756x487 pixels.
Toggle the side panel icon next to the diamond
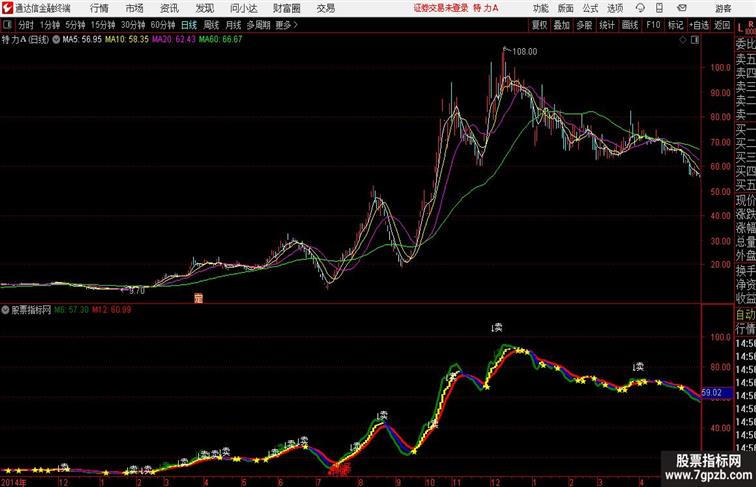[695, 40]
